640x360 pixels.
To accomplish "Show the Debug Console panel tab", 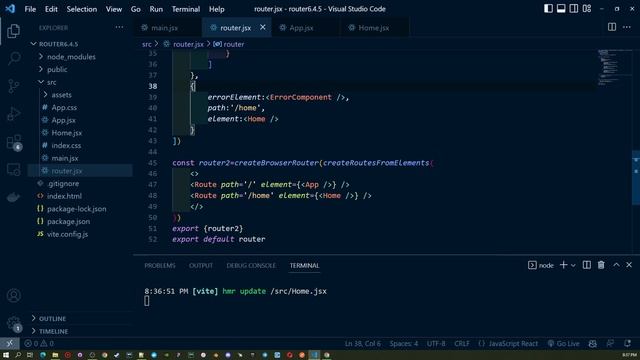I will [251, 265].
